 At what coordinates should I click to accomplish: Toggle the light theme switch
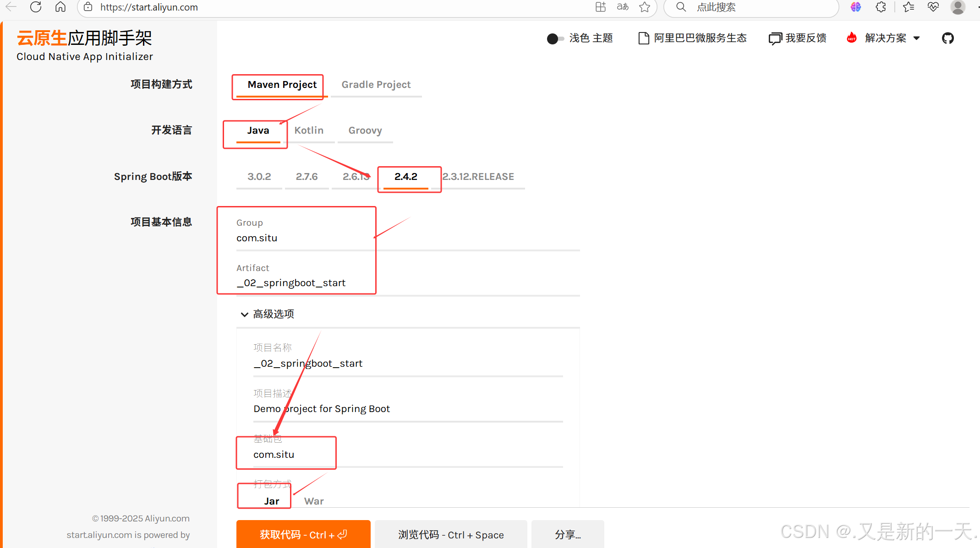555,38
